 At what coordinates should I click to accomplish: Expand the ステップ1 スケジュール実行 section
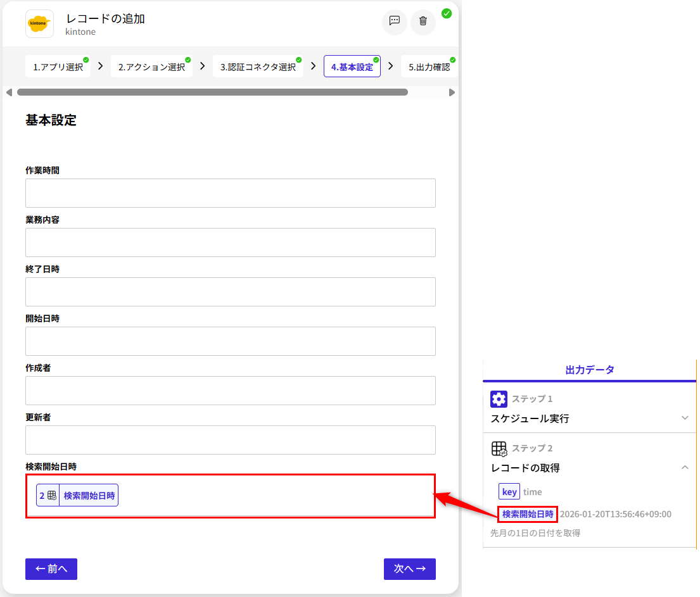coord(684,418)
